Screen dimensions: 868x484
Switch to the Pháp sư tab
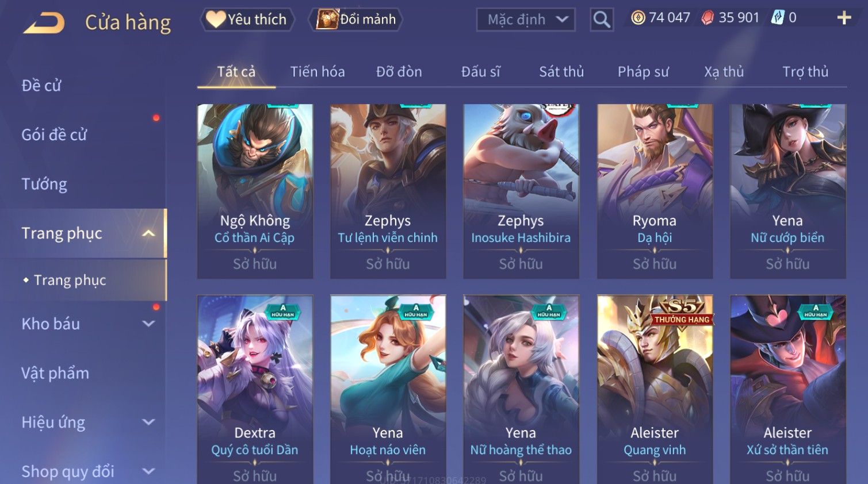(643, 72)
